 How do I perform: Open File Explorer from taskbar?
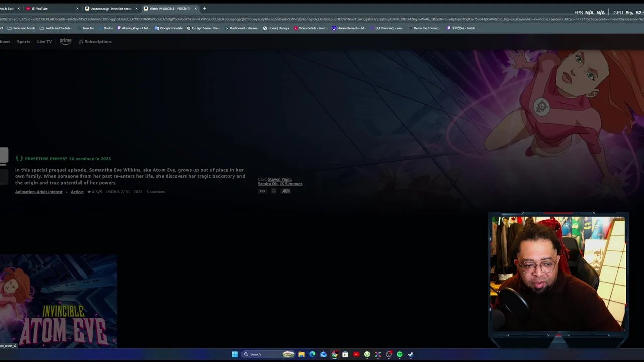click(301, 354)
